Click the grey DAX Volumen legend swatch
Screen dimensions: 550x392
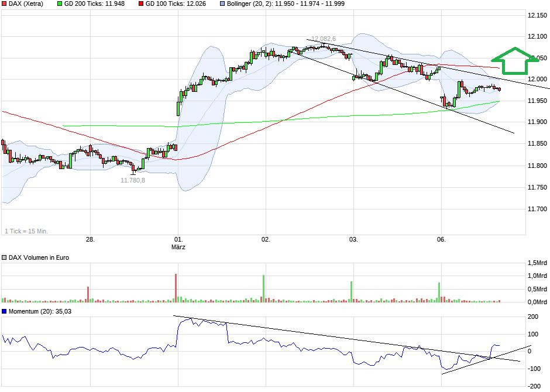pyautogui.click(x=4, y=257)
